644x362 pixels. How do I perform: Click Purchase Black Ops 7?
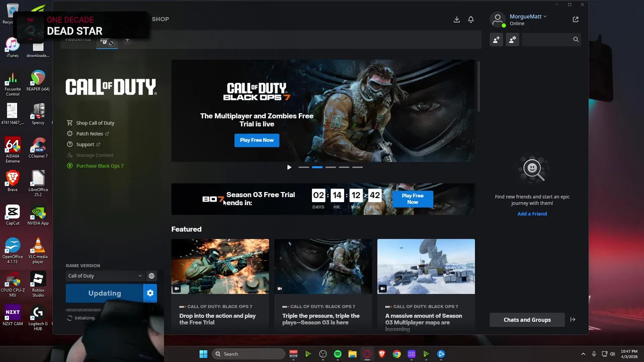[x=95, y=166]
